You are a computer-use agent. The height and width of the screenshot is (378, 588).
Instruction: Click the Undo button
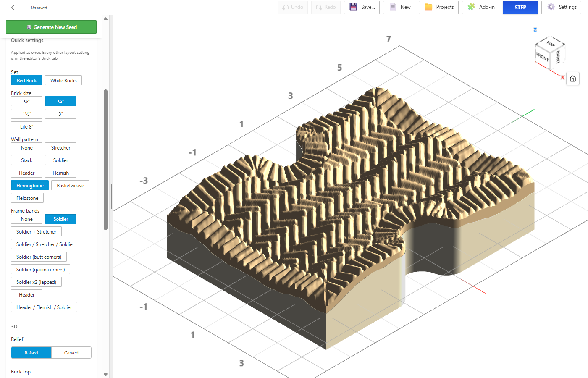(293, 8)
